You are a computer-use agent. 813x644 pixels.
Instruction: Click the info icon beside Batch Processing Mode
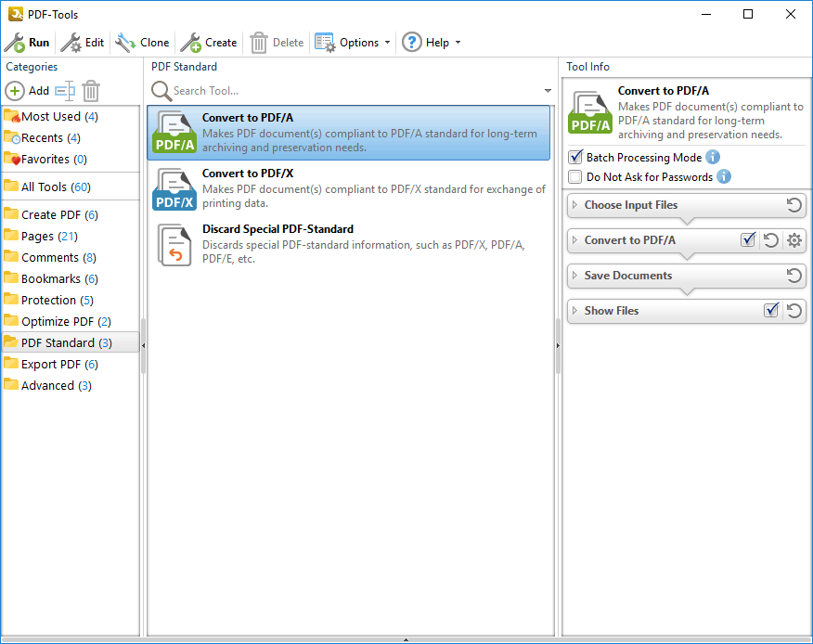713,158
